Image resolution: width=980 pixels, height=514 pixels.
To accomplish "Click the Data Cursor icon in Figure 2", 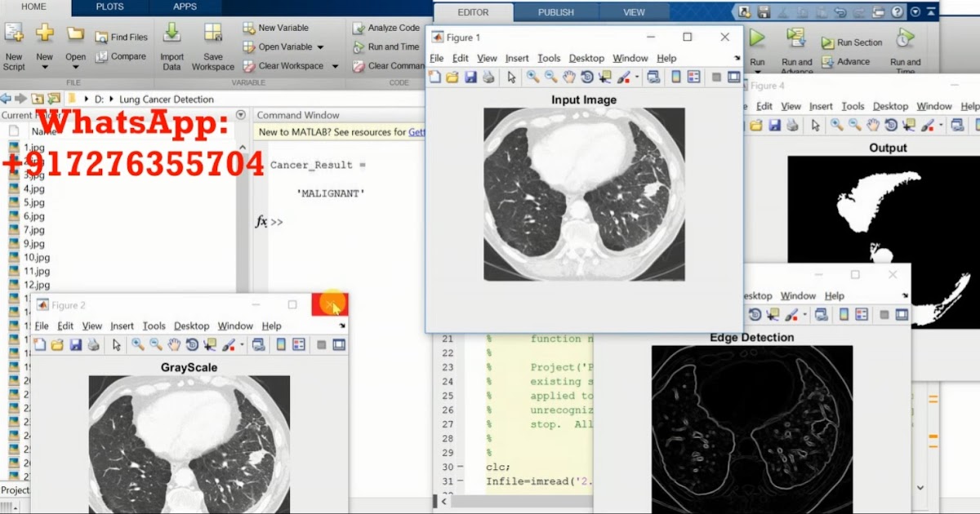I will click(x=208, y=344).
